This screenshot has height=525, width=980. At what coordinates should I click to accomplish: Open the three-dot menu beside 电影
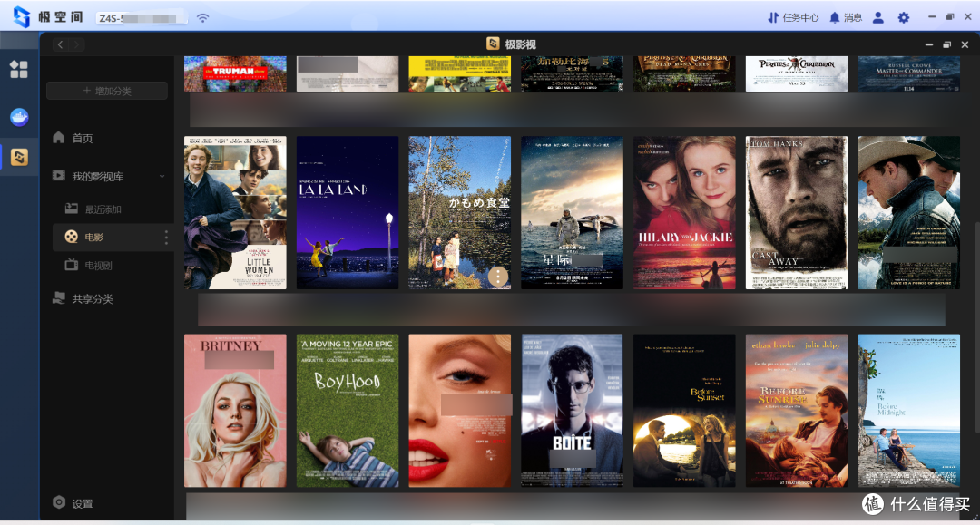166,238
